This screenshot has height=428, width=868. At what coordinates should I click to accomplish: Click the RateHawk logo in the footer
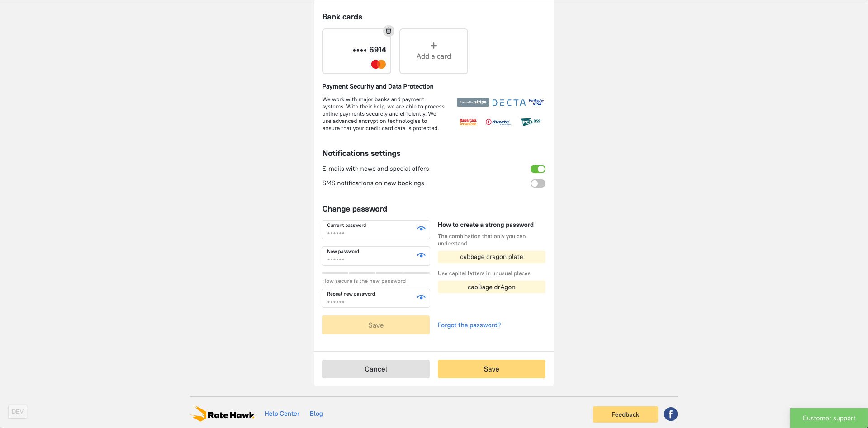click(x=222, y=414)
